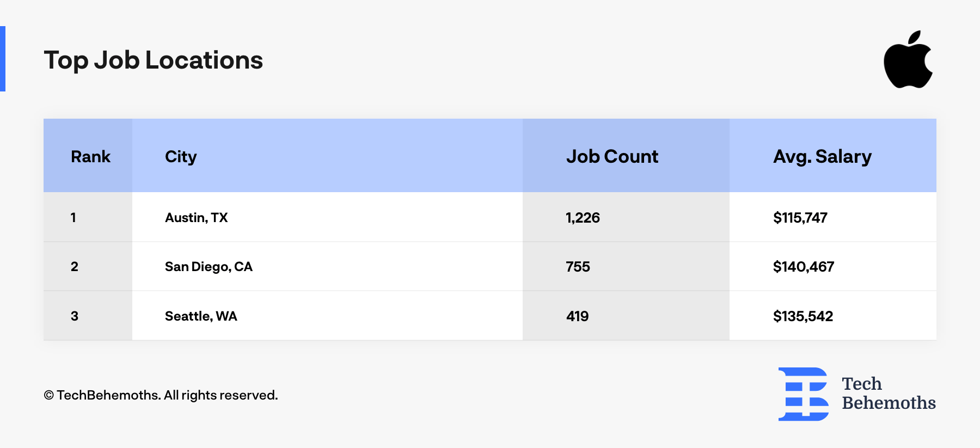Click the $135,542 salary value

click(x=803, y=316)
